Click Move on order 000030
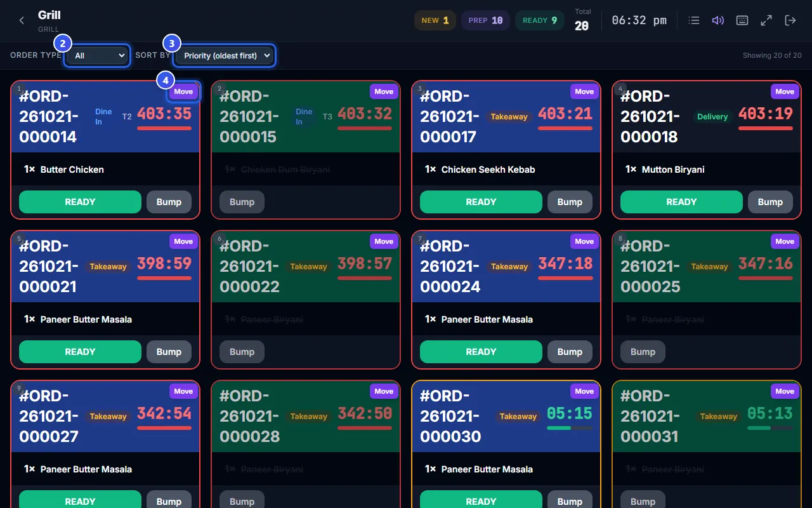Viewport: 812px width, 508px height. tap(584, 391)
